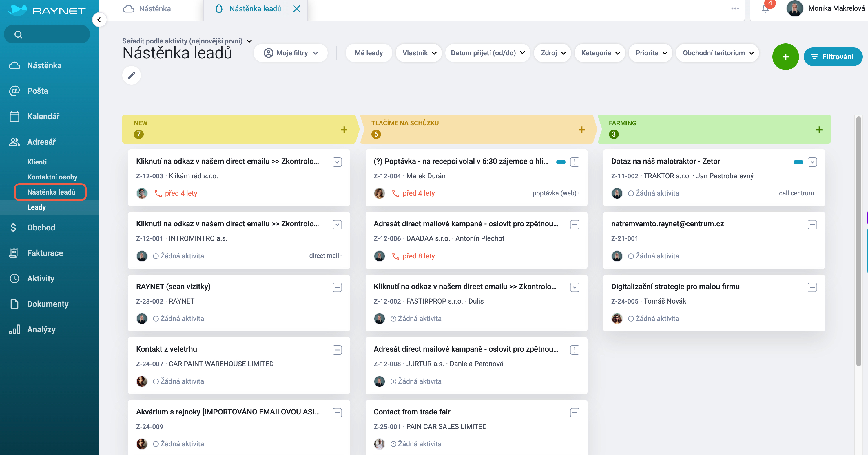Open Zdroj filter dropdown
This screenshot has width=868, height=455.
pyautogui.click(x=552, y=53)
